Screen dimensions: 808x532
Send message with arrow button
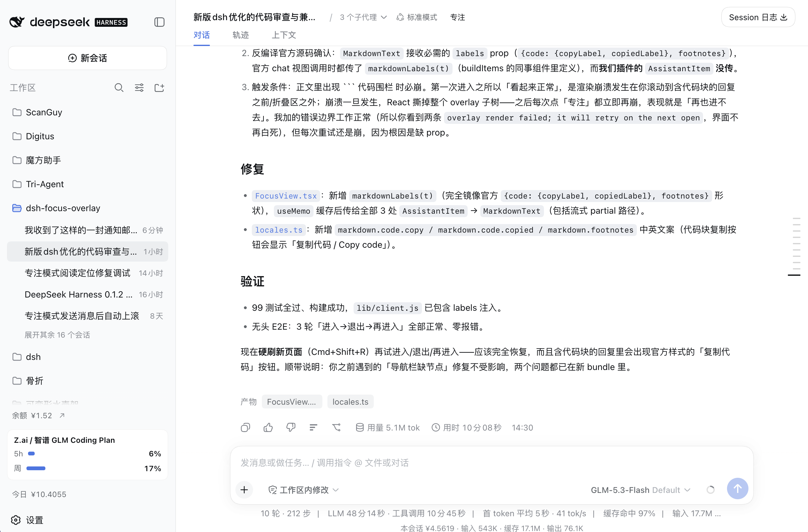click(737, 489)
